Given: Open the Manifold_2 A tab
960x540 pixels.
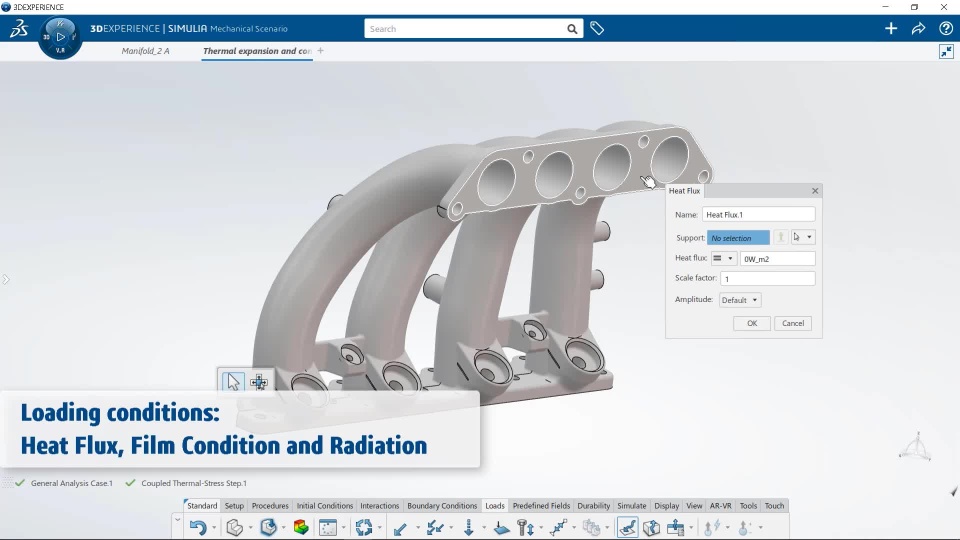Looking at the screenshot, I should tap(145, 51).
